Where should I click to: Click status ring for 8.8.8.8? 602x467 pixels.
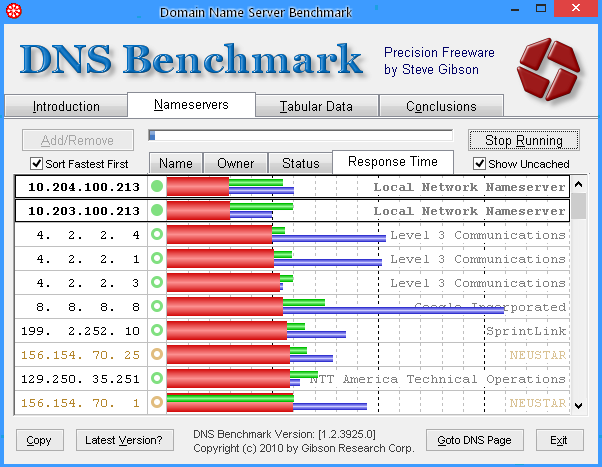(x=157, y=306)
